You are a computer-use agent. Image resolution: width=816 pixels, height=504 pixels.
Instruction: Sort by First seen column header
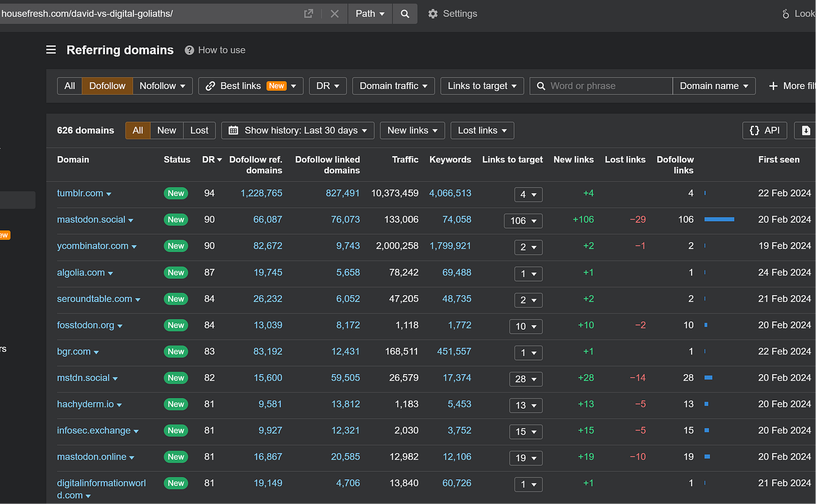coord(778,160)
